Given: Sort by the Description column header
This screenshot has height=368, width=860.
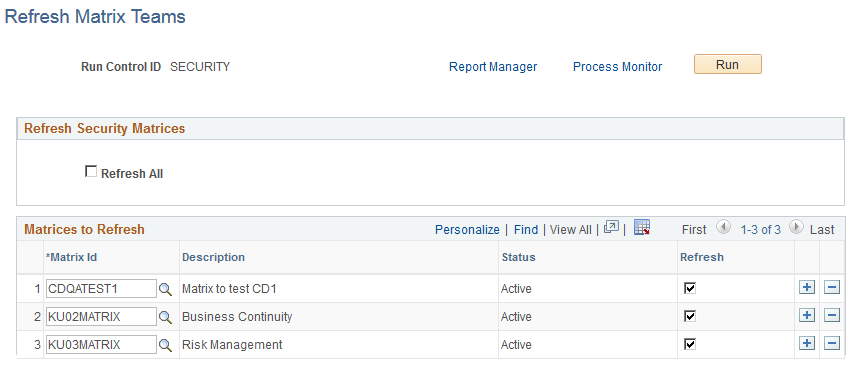Looking at the screenshot, I should click(x=213, y=257).
